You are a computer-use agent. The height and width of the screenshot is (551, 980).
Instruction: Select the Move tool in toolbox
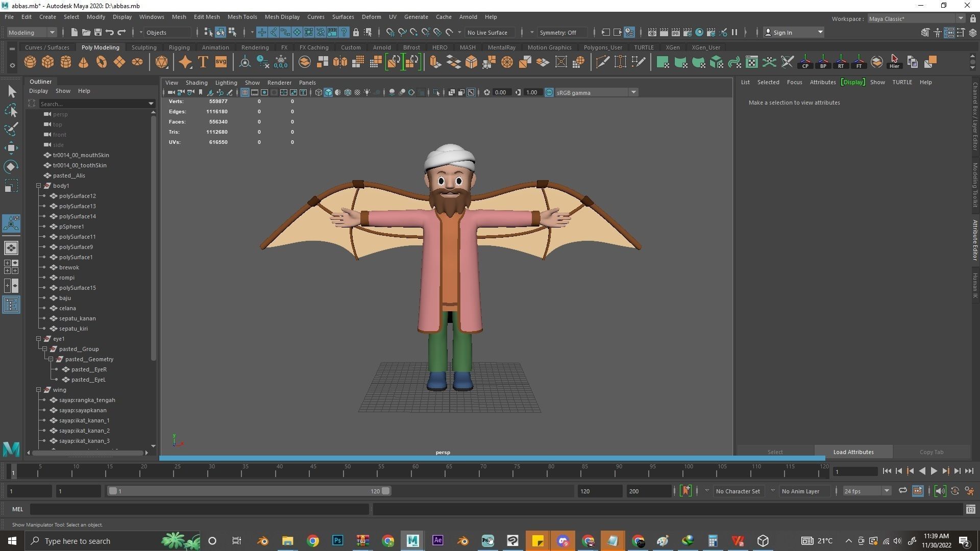(11, 148)
